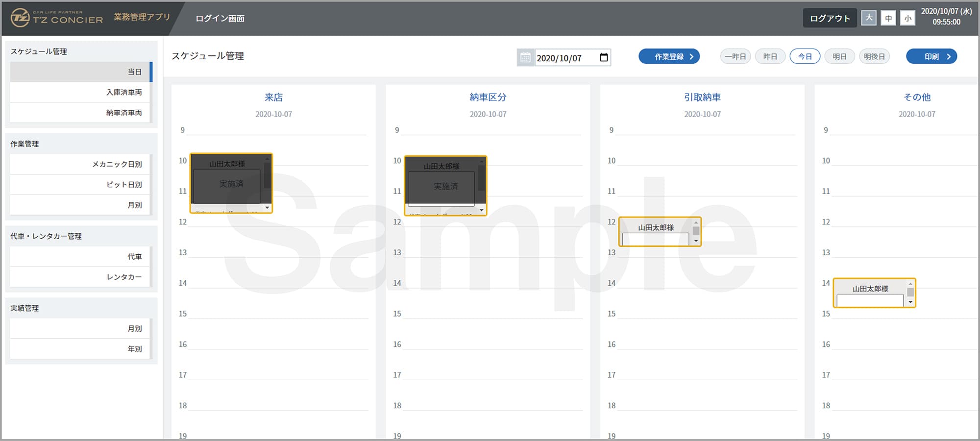Expand dropdown arrow on 納車区分 appointment card
Screen dimensions: 980x441
[x=482, y=210]
